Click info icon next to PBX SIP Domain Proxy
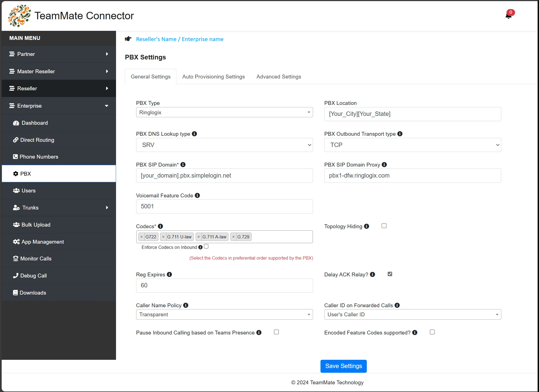 [384, 165]
